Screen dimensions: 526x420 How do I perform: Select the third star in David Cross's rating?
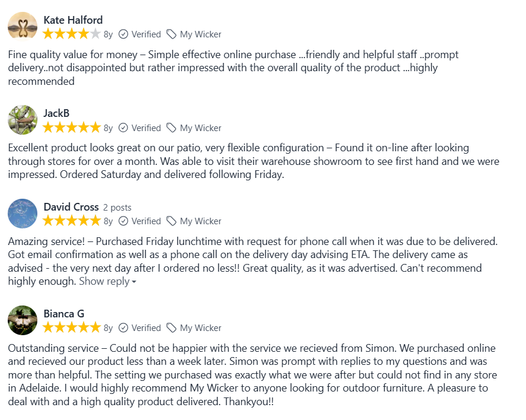coord(71,221)
